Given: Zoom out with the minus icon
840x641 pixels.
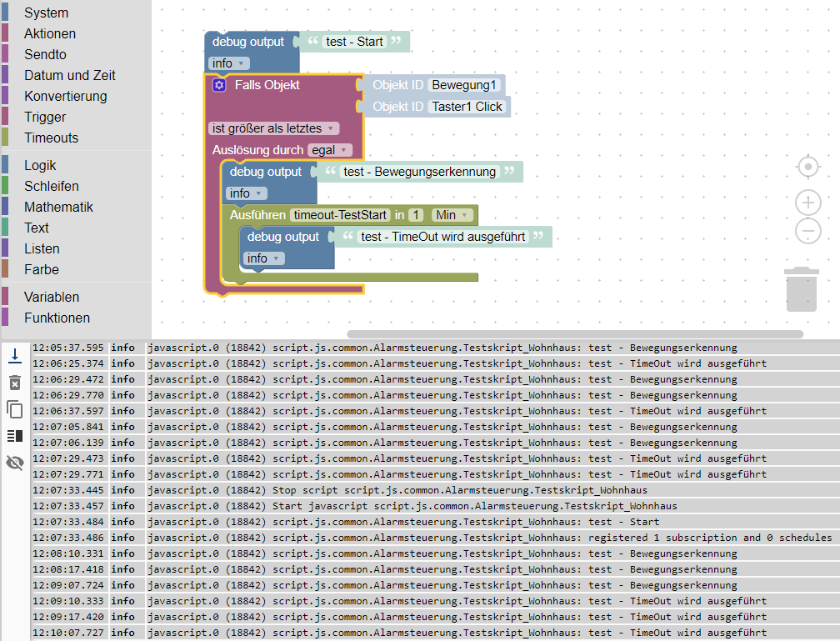Looking at the screenshot, I should pyautogui.click(x=807, y=231).
